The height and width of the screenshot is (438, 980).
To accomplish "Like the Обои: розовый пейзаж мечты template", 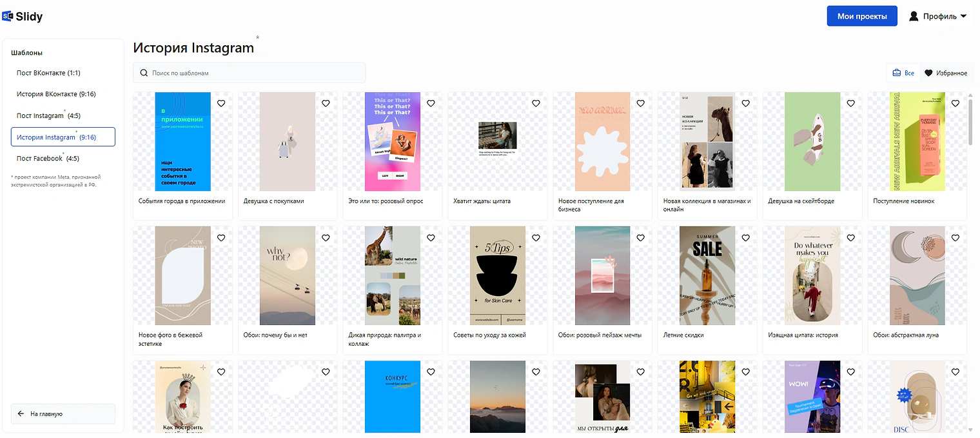I will (x=641, y=238).
